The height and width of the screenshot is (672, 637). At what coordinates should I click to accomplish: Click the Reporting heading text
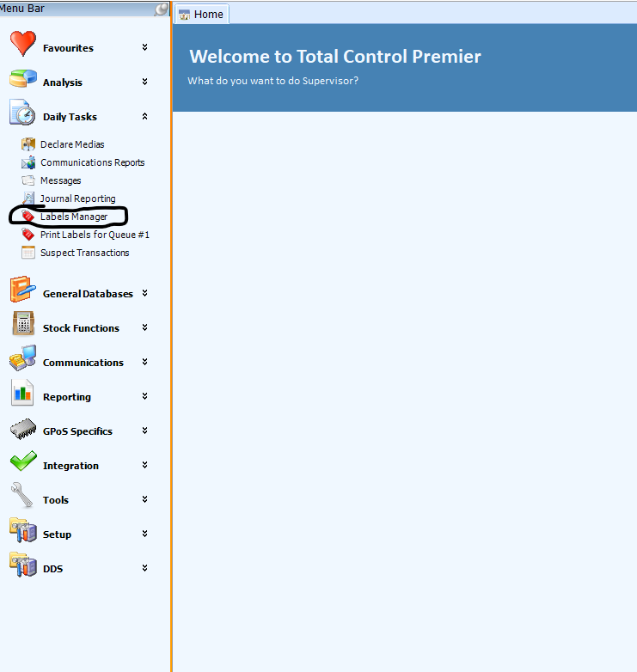pyautogui.click(x=67, y=397)
